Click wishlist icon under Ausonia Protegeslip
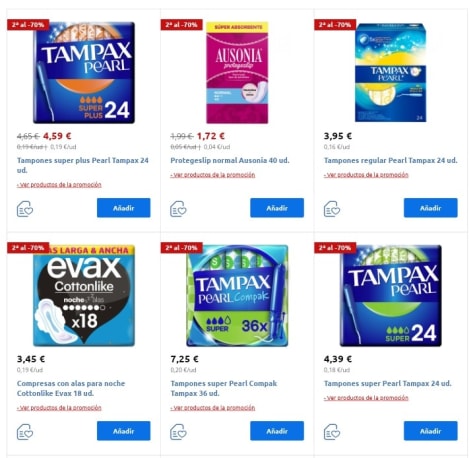475x458 pixels. coord(178,209)
